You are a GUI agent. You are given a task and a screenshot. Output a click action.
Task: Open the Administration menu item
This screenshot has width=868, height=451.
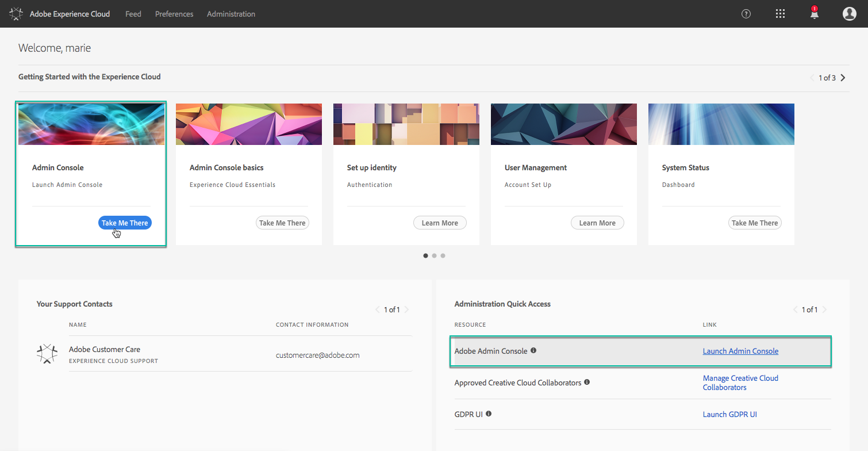click(x=231, y=14)
